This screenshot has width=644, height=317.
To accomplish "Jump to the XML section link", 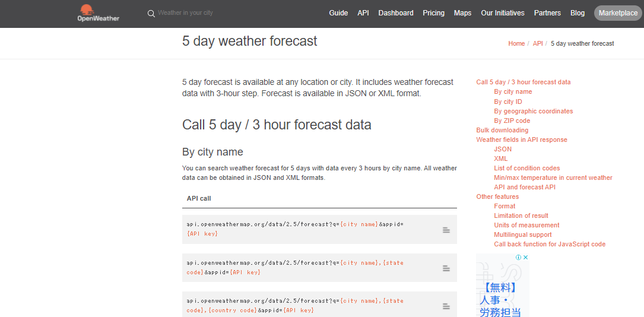I will (x=501, y=158).
